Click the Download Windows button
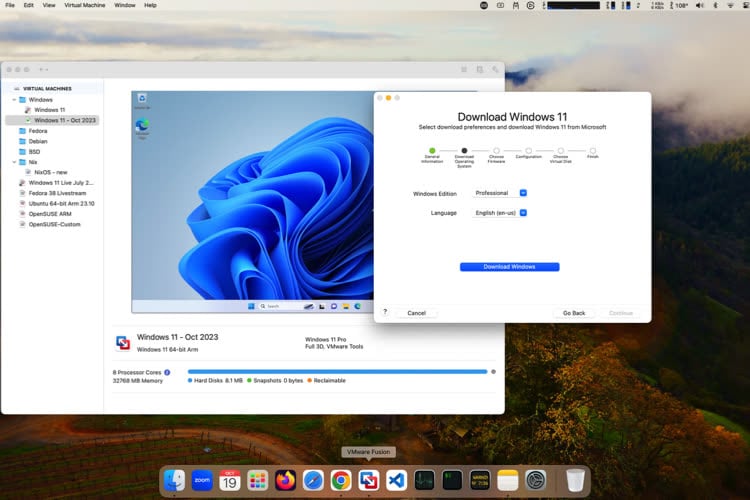 click(509, 267)
